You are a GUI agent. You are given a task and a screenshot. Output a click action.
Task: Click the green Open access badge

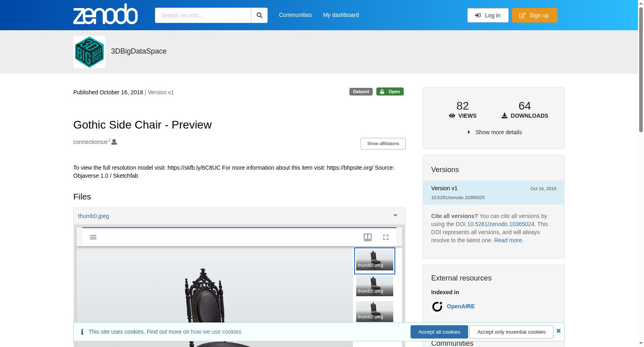[x=390, y=91]
